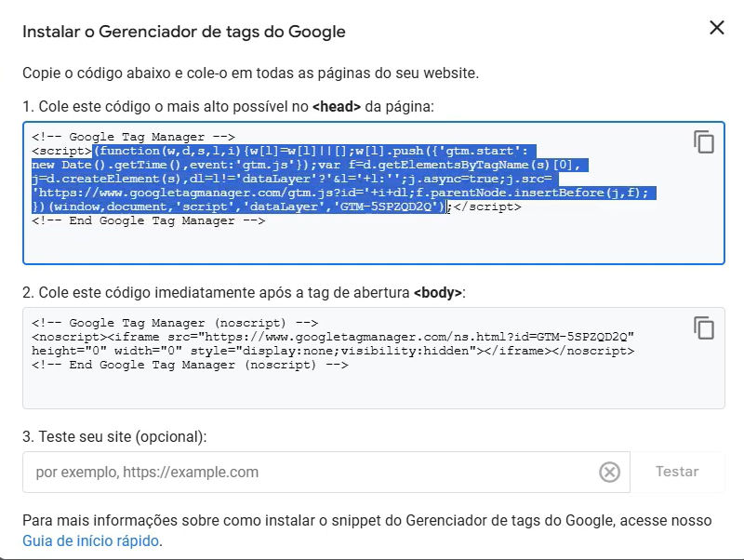Image resolution: width=744 pixels, height=560 pixels.
Task: Open the Guia de início rápido link
Action: click(91, 540)
